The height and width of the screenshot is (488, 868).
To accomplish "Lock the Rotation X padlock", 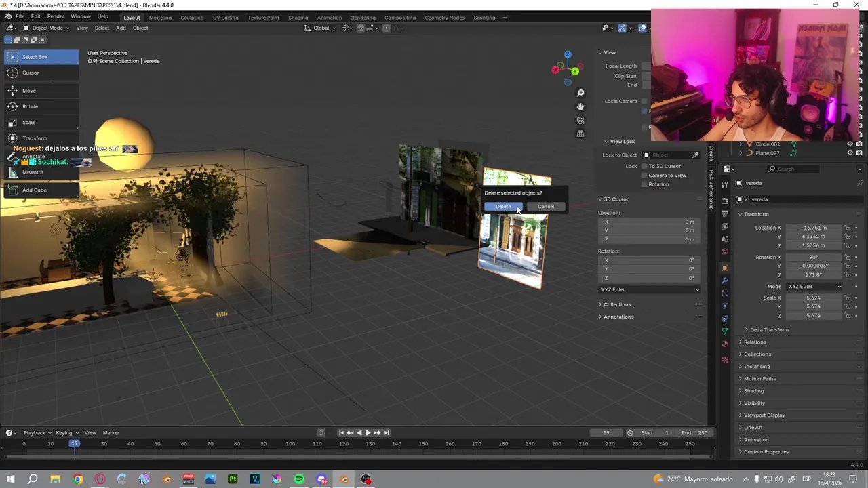I will click(x=848, y=258).
